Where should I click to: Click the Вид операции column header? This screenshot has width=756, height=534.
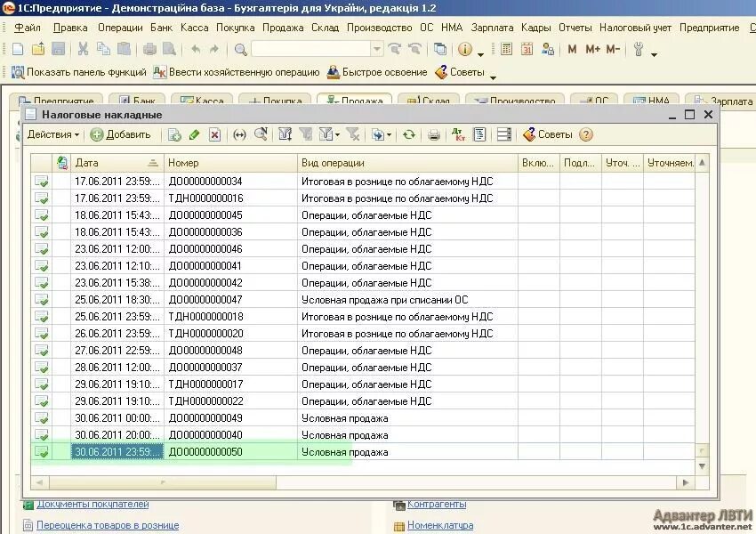coord(407,163)
